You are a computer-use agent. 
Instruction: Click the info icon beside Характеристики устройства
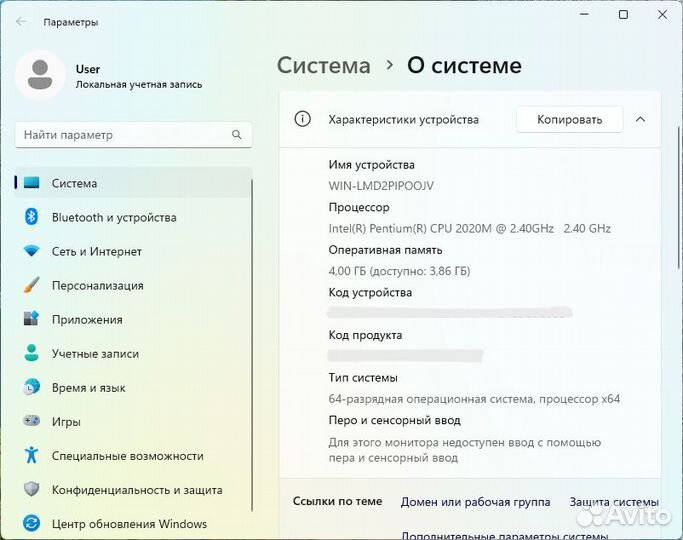point(302,119)
